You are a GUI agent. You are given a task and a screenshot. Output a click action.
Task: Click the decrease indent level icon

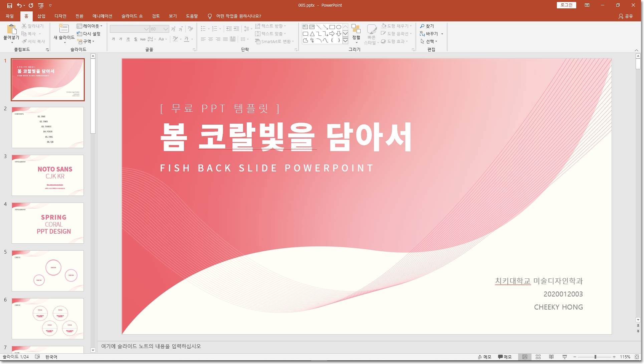click(229, 29)
